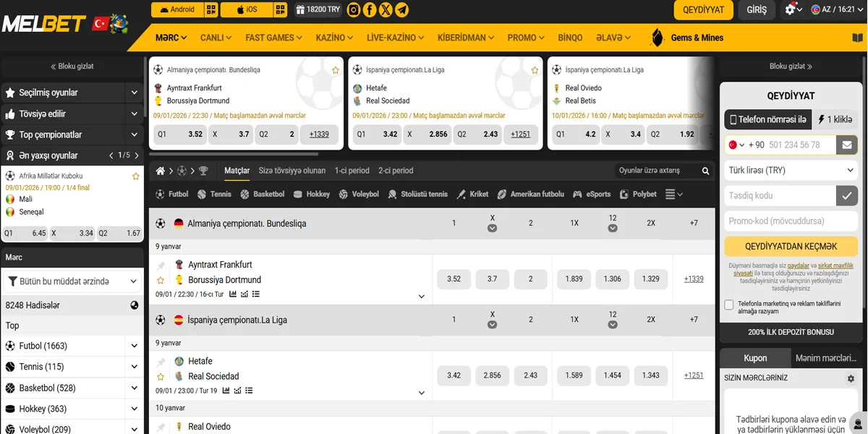Select the Futbol sport filter
868x434 pixels.
click(172, 194)
